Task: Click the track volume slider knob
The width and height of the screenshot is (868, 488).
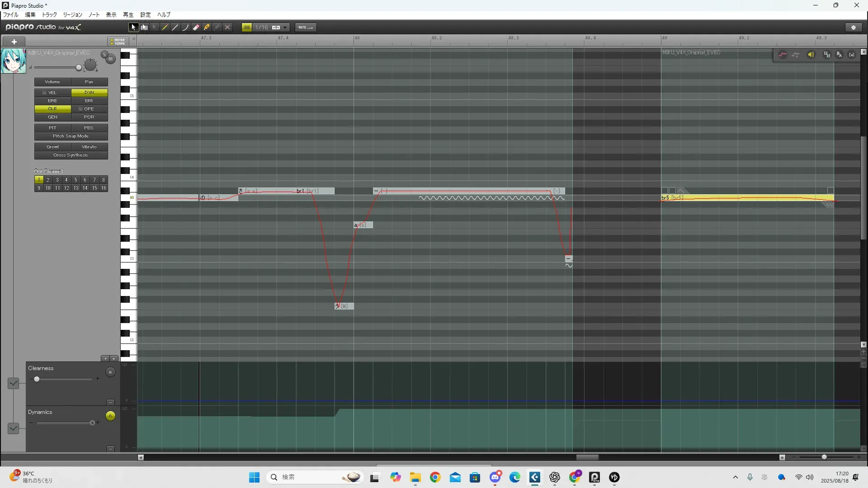Action: 79,68
